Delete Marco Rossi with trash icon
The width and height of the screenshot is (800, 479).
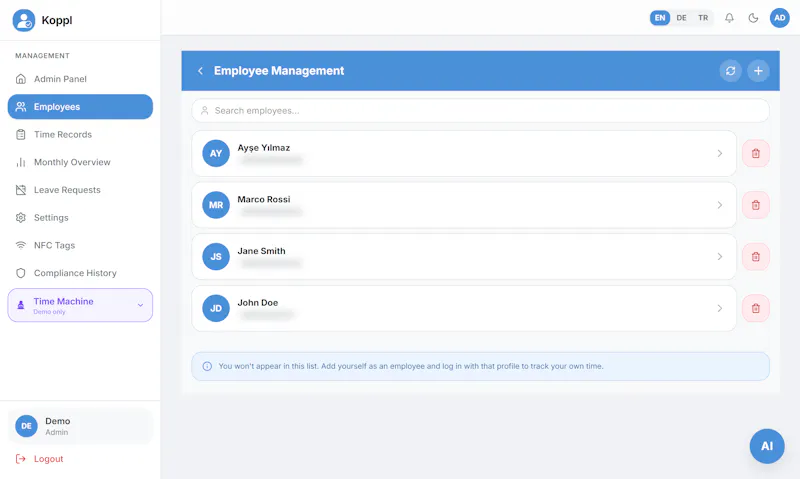tap(756, 205)
